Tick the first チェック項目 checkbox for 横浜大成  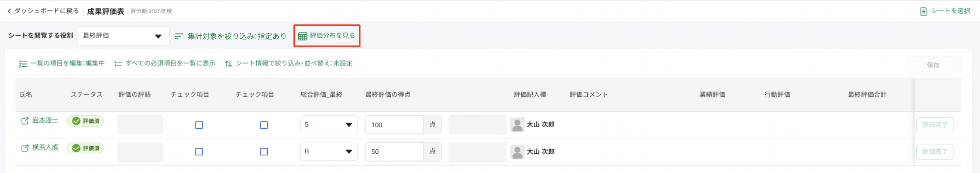pyautogui.click(x=199, y=152)
